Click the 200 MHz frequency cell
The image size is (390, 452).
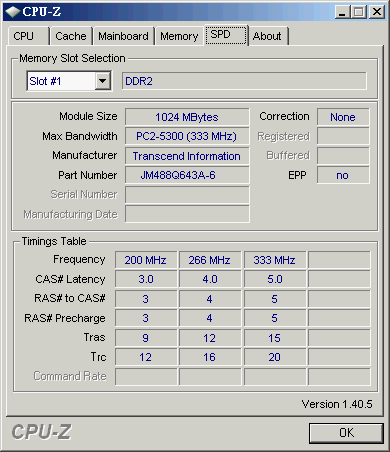coord(146,260)
